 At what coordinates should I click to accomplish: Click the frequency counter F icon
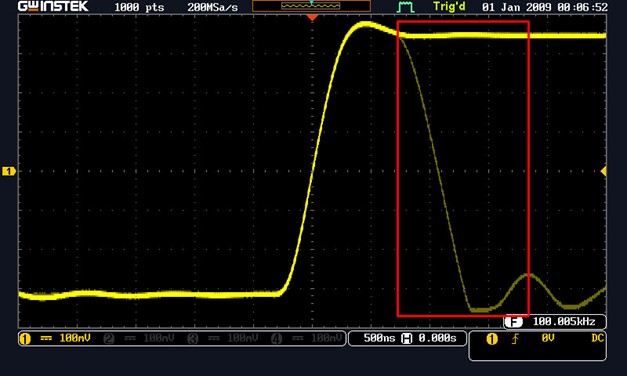(513, 322)
